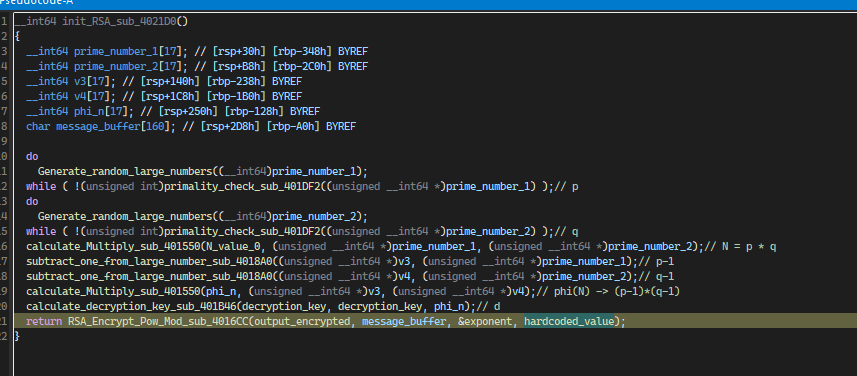Click the [rbp-A0h] stack offset comment
857x376 pixels.
pos(293,126)
